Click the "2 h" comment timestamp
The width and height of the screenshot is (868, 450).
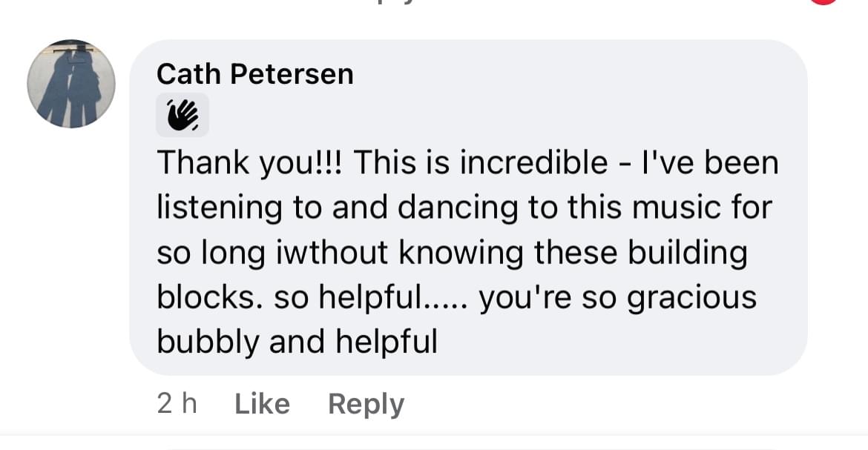pyautogui.click(x=177, y=404)
